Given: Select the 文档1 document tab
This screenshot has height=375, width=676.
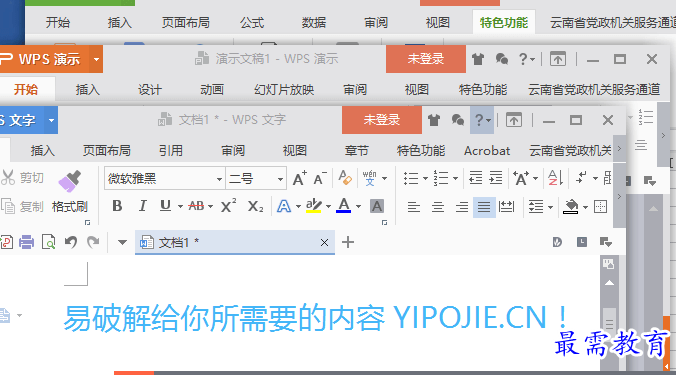Looking at the screenshot, I should [x=235, y=242].
